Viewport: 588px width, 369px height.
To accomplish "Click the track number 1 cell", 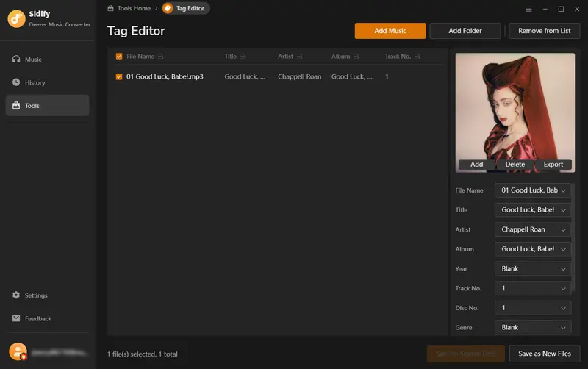I will click(387, 76).
